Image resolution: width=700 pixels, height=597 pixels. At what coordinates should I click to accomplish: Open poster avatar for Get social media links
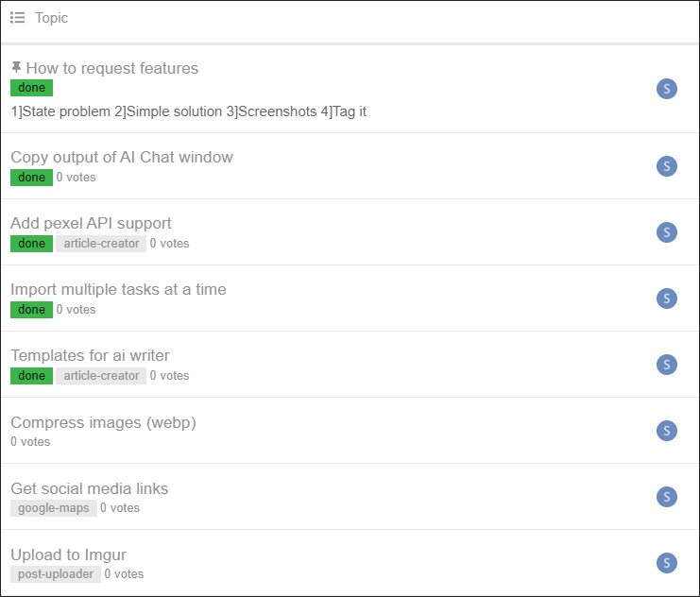pyautogui.click(x=667, y=497)
